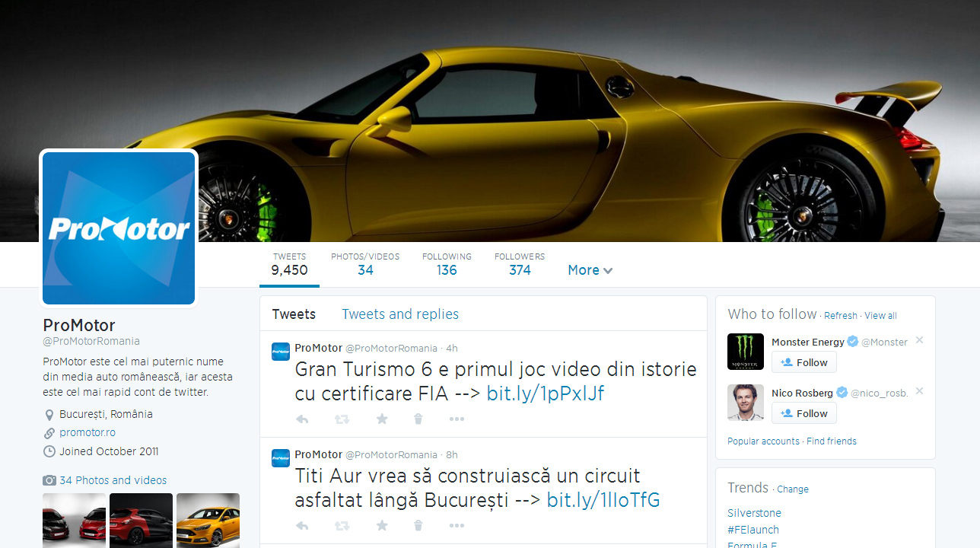Retweet the Gran Turismo 6 tweet
The image size is (980, 548).
342,419
